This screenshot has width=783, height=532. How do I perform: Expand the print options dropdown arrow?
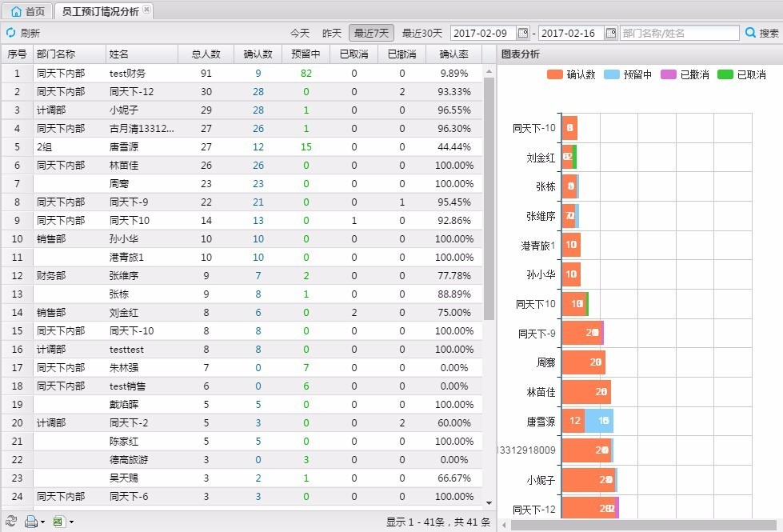pos(42,522)
